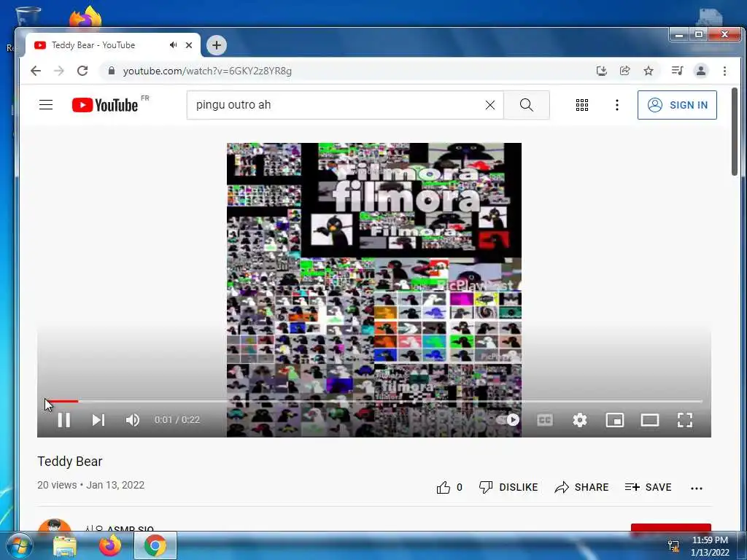The width and height of the screenshot is (747, 560).
Task: Select the Teddy Bear - YouTube tab
Action: click(x=112, y=45)
